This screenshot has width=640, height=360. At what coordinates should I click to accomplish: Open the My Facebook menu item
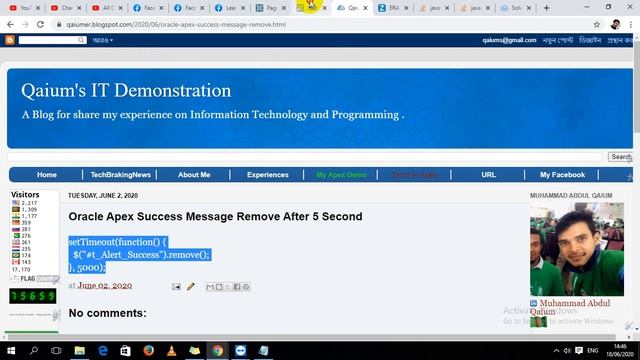click(x=562, y=175)
